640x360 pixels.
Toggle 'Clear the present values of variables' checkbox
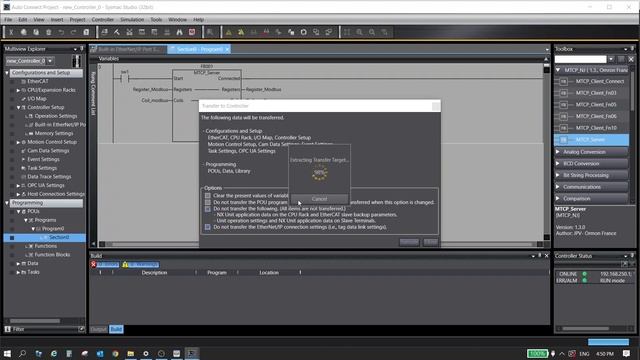208,196
